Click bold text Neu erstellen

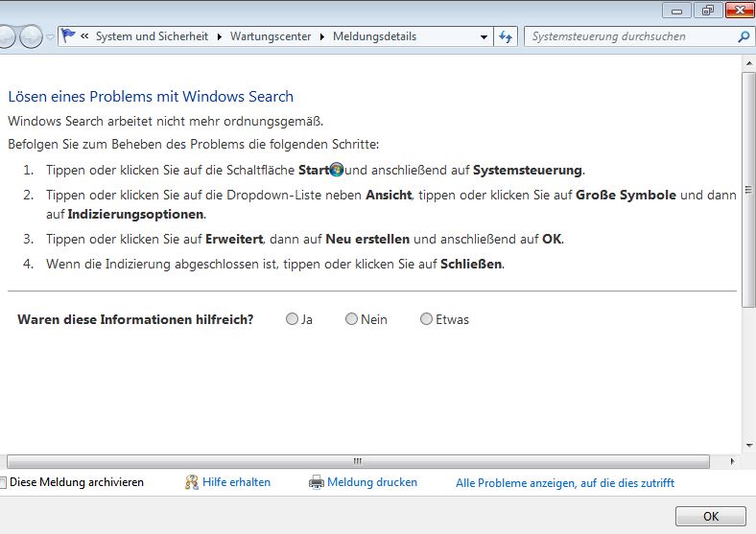tap(367, 239)
